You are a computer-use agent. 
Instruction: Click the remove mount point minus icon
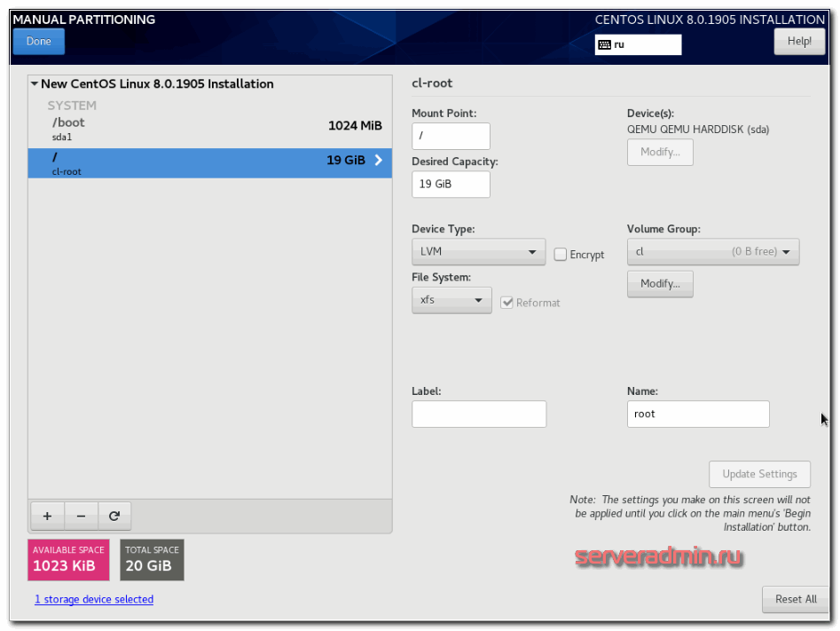coord(81,516)
